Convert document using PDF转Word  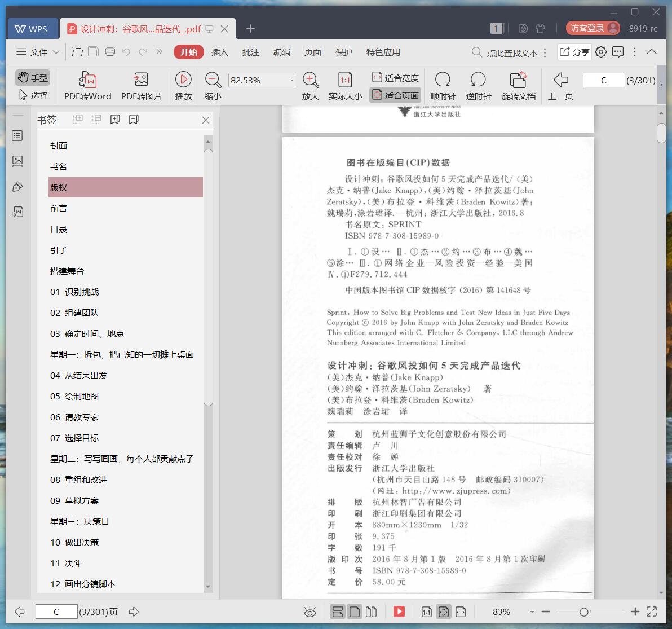tap(88, 86)
